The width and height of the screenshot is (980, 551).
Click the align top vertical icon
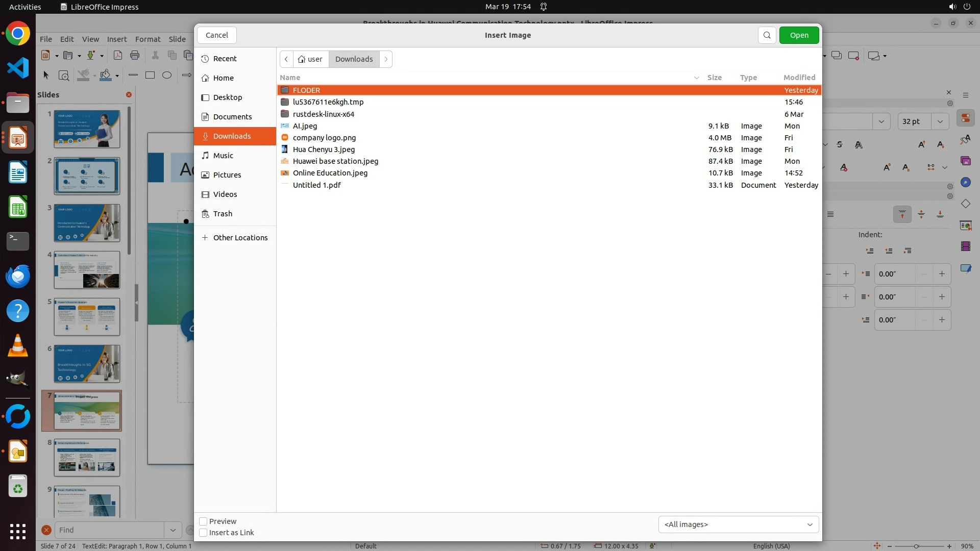pyautogui.click(x=902, y=214)
